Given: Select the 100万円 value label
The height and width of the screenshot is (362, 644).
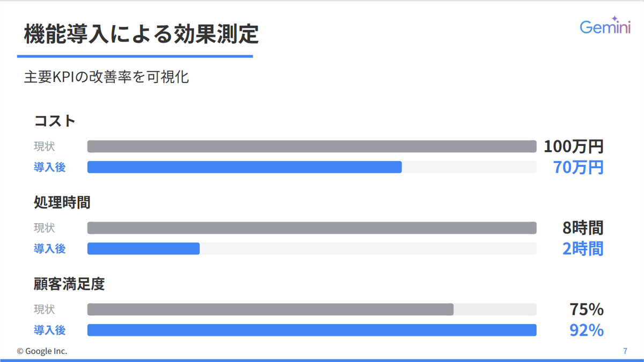Looking at the screenshot, I should (573, 146).
